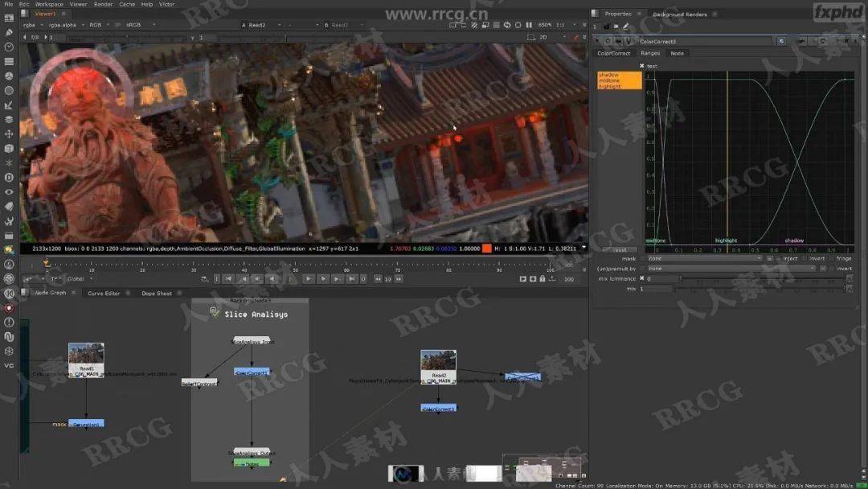Image resolution: width=868 pixels, height=489 pixels.
Task: Click the Draw toolbar brush icon
Action: click(x=9, y=33)
